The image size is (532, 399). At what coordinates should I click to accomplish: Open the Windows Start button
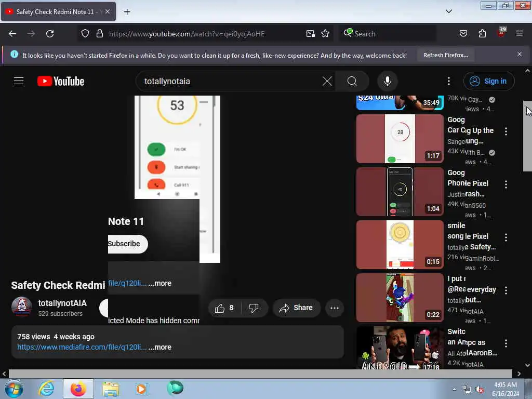[14, 389]
